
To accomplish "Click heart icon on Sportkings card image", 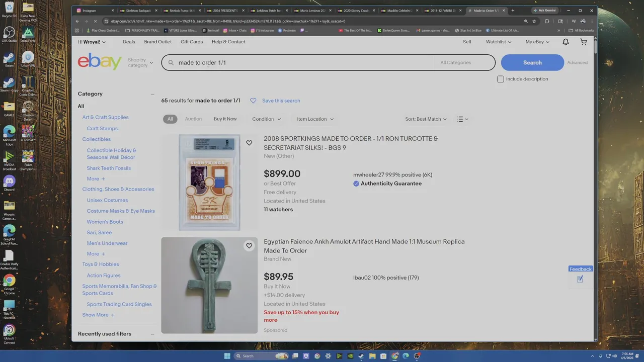I will pyautogui.click(x=249, y=143).
